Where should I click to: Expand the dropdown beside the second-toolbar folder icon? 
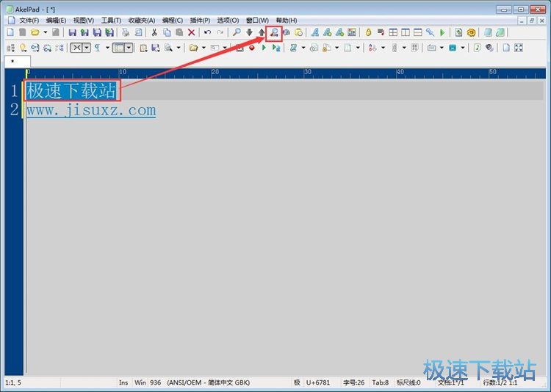(x=204, y=48)
